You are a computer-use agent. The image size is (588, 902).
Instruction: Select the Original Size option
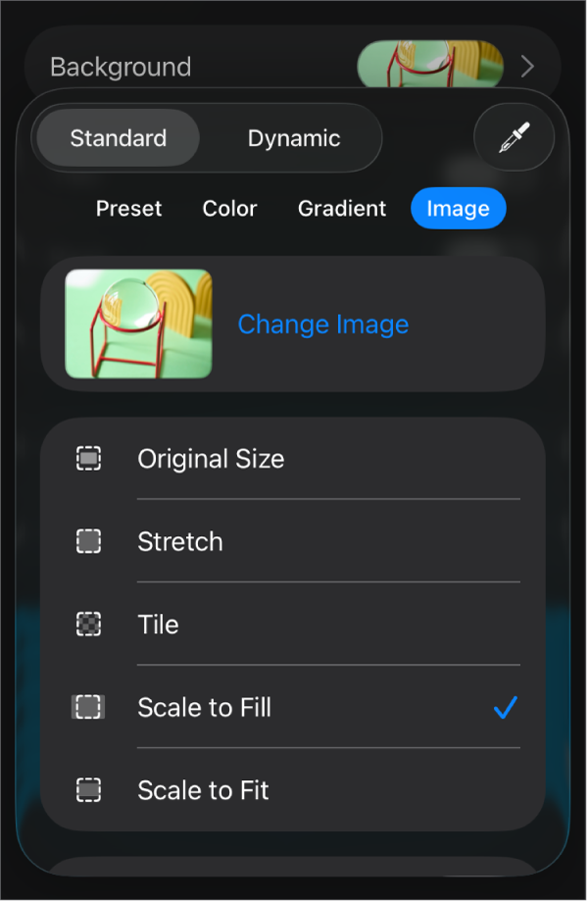[x=211, y=458]
